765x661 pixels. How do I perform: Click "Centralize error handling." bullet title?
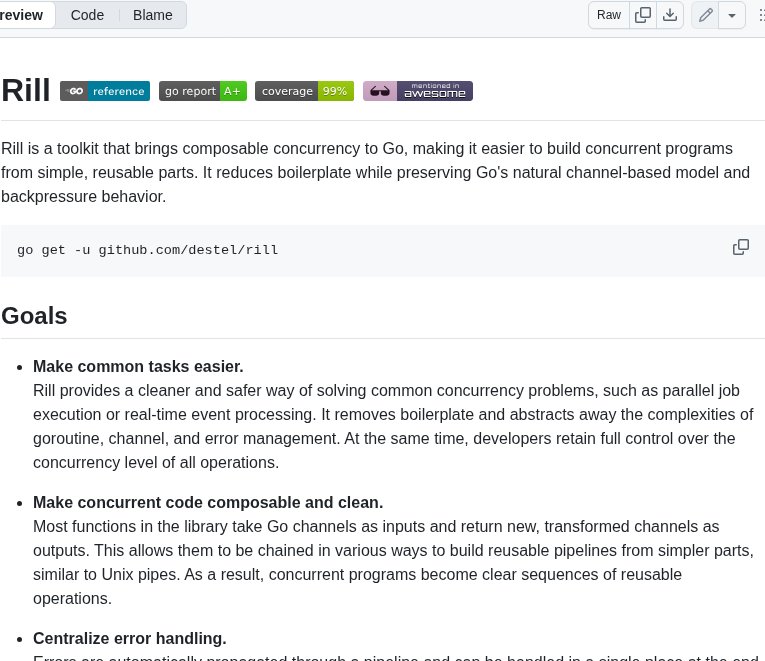coord(130,638)
